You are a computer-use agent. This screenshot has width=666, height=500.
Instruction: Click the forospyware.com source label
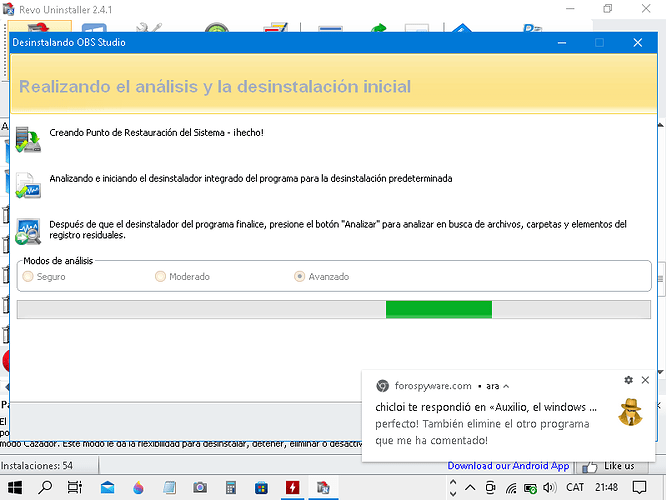pos(433,386)
